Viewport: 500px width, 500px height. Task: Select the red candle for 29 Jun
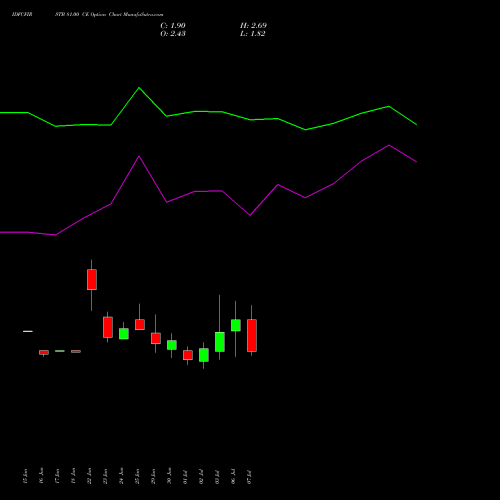(x=156, y=338)
